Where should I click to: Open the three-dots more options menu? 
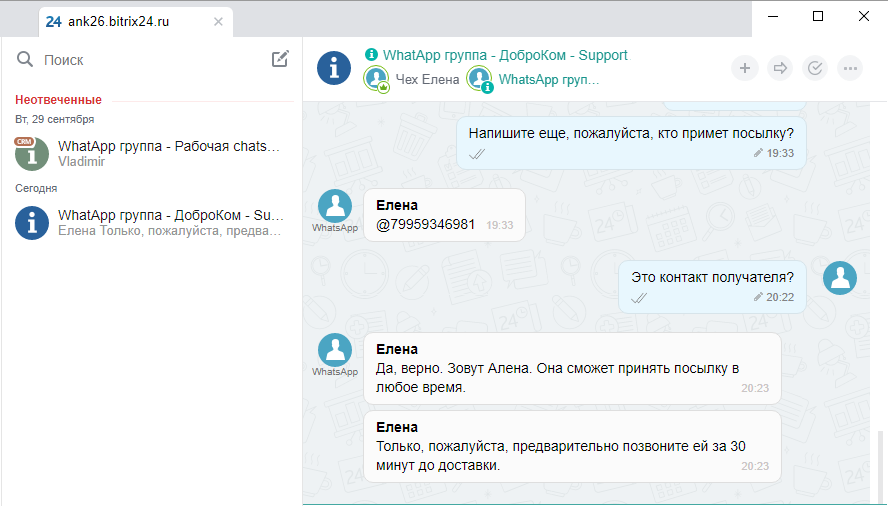(x=851, y=68)
